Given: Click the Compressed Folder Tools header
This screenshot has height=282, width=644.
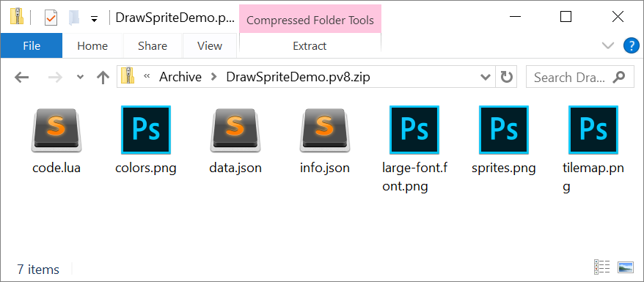Looking at the screenshot, I should pos(310,20).
